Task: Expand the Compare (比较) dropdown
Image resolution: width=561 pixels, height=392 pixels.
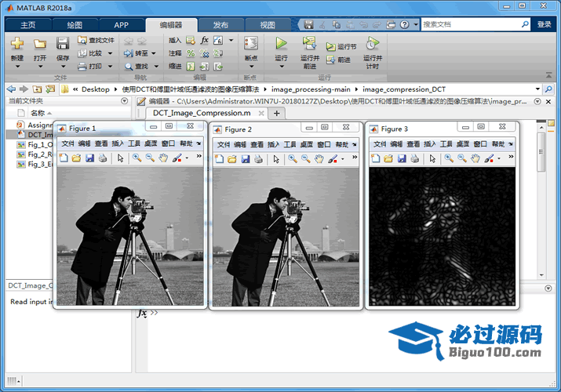Action: pos(109,53)
